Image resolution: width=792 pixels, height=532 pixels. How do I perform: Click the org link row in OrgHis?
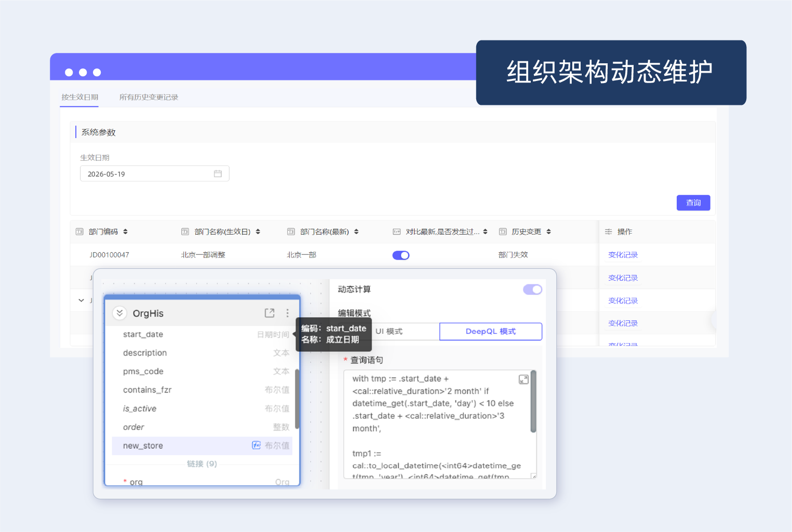(202, 482)
